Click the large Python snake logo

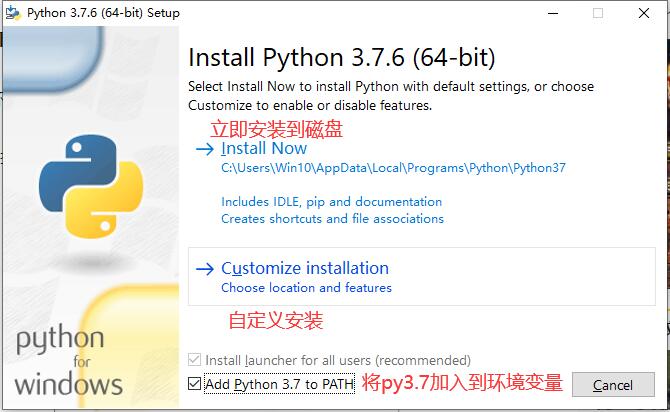pyautogui.click(x=91, y=187)
